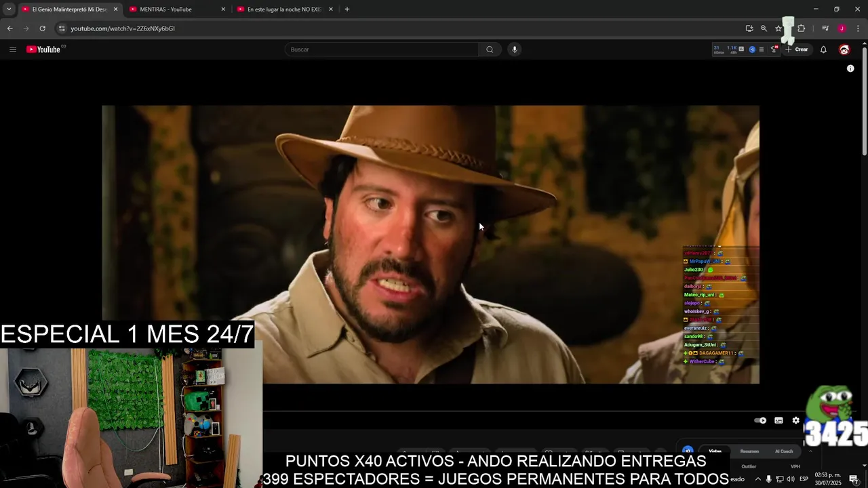The height and width of the screenshot is (488, 868).
Task: Click the Crear button
Action: coord(797,49)
